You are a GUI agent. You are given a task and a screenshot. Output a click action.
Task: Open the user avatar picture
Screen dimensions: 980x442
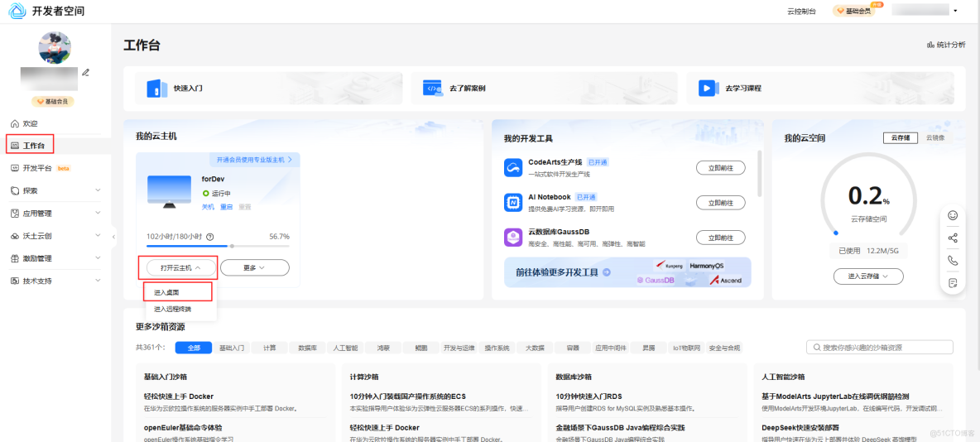pyautogui.click(x=55, y=47)
